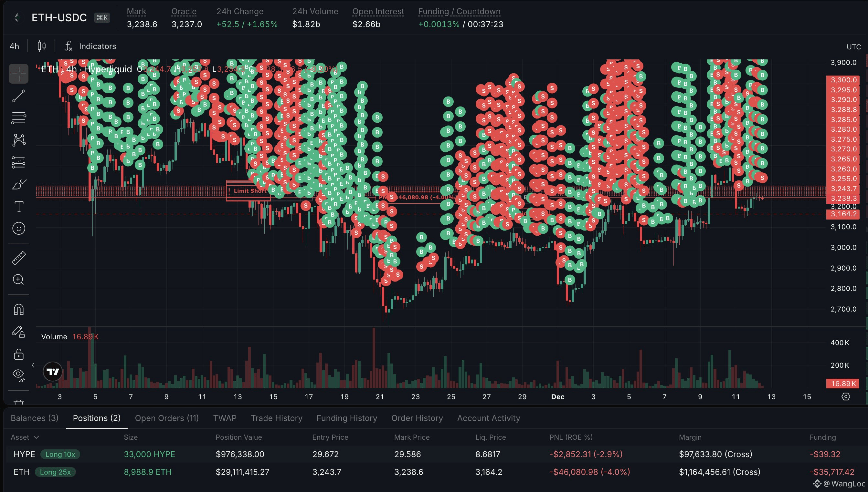This screenshot has width=868, height=492.
Task: Select the brush drawing tool
Action: [19, 185]
